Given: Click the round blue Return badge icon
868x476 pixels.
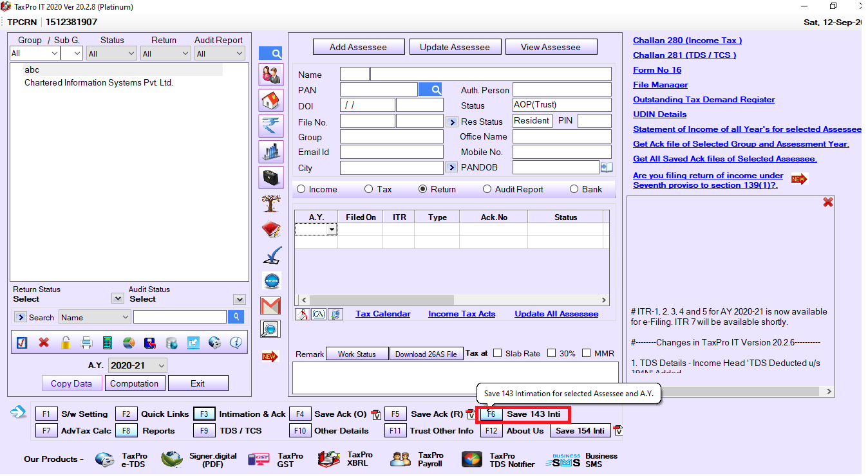Looking at the screenshot, I should pyautogui.click(x=271, y=280).
